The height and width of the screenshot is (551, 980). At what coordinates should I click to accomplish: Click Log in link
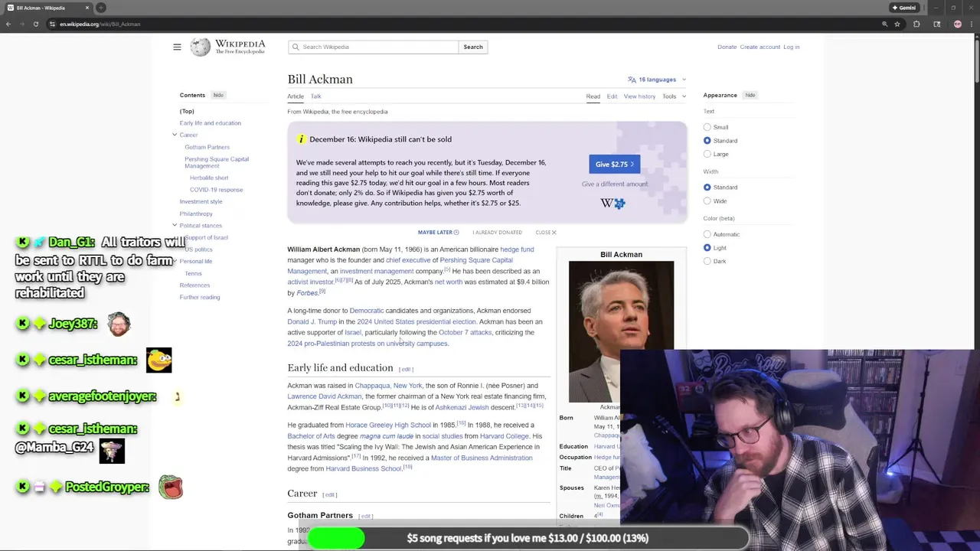tap(791, 47)
